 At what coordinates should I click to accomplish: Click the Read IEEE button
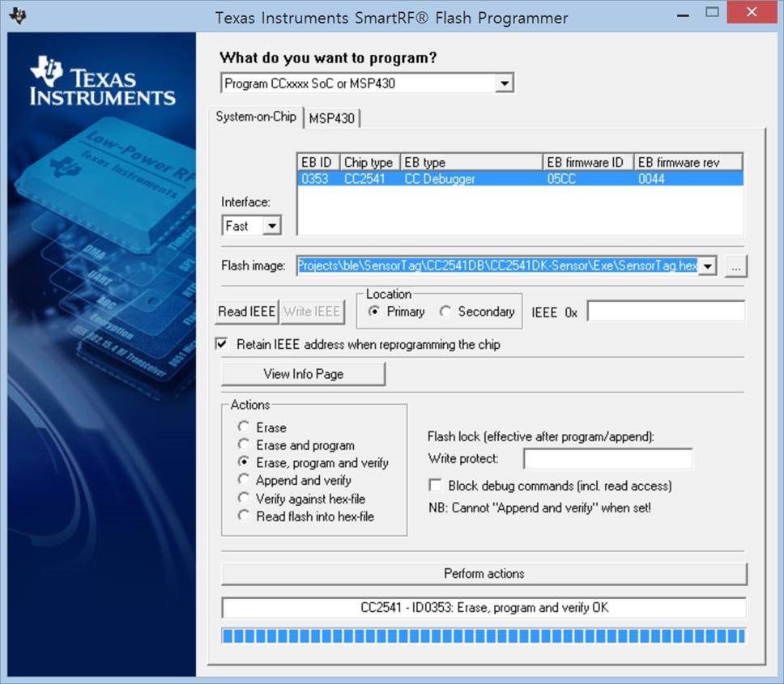pyautogui.click(x=247, y=312)
